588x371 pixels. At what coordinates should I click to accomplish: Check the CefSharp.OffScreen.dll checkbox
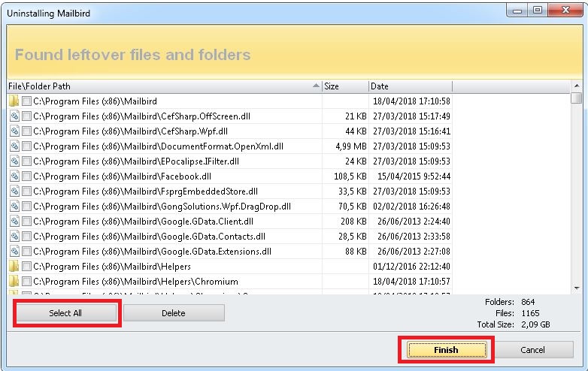click(26, 116)
